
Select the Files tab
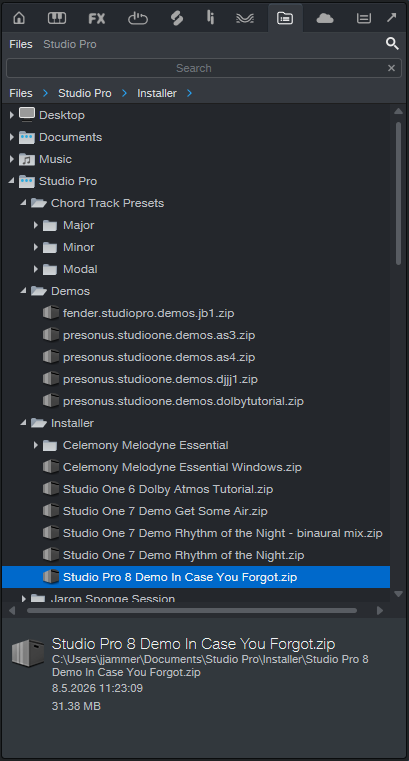pos(21,44)
